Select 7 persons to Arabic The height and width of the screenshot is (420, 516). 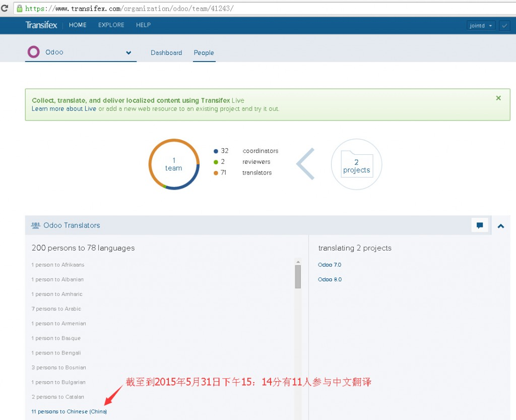56,309
